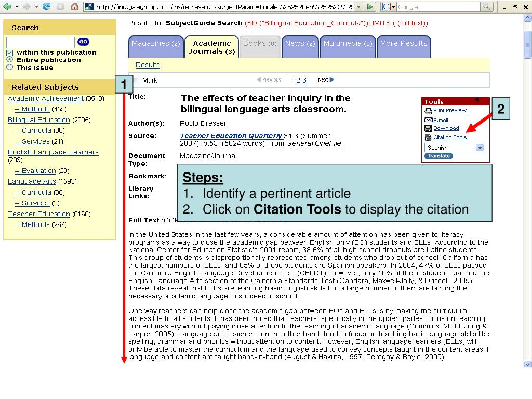Screen dimensions: 532x399
Task: Open the Language Arts subject link
Action: (32, 181)
